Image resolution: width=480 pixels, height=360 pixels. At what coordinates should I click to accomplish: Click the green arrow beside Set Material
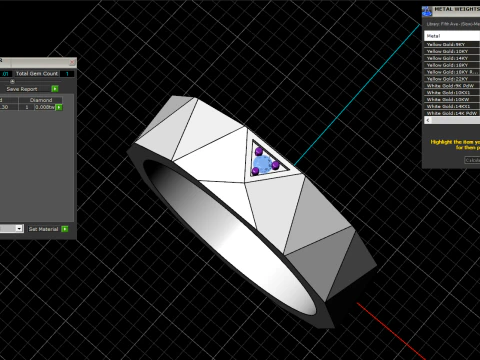tap(65, 229)
